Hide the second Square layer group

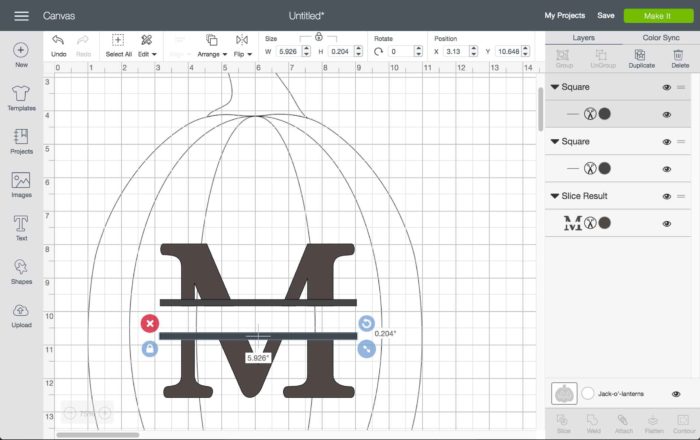(x=667, y=142)
